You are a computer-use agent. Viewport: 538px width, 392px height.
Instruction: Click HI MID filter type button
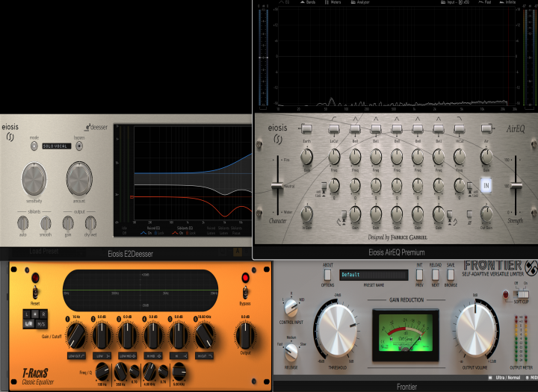[153, 356]
